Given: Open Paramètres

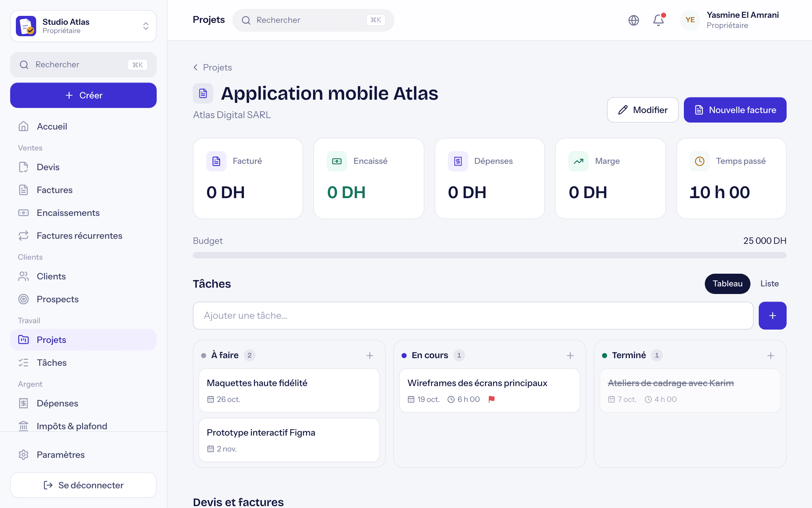Looking at the screenshot, I should coord(83,455).
